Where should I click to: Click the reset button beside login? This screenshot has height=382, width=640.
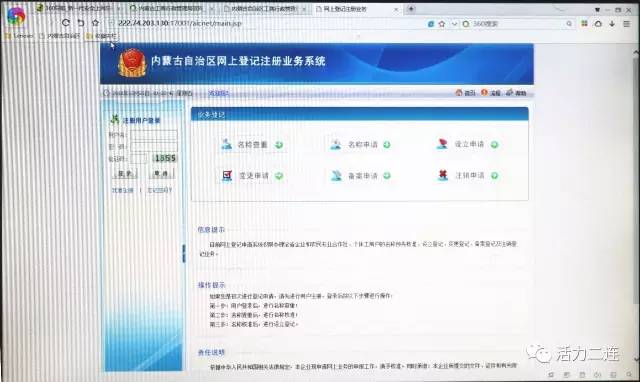[x=162, y=173]
